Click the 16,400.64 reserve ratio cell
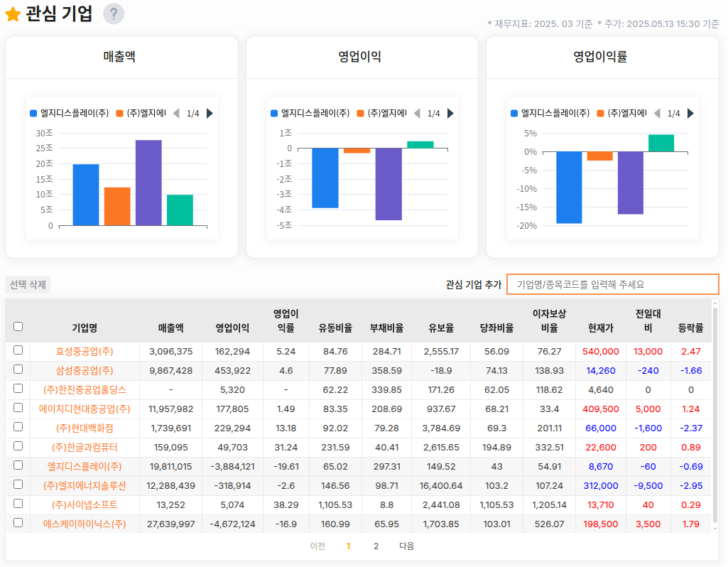 [441, 486]
